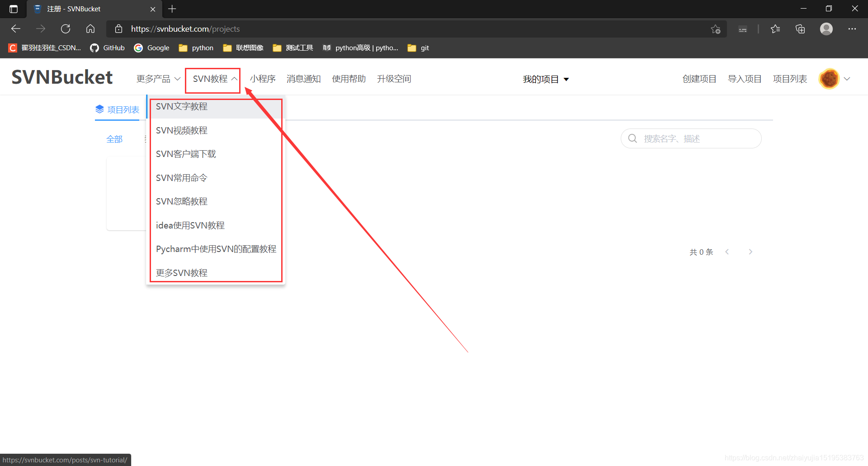Open the SVNBucket user avatar menu

[829, 78]
